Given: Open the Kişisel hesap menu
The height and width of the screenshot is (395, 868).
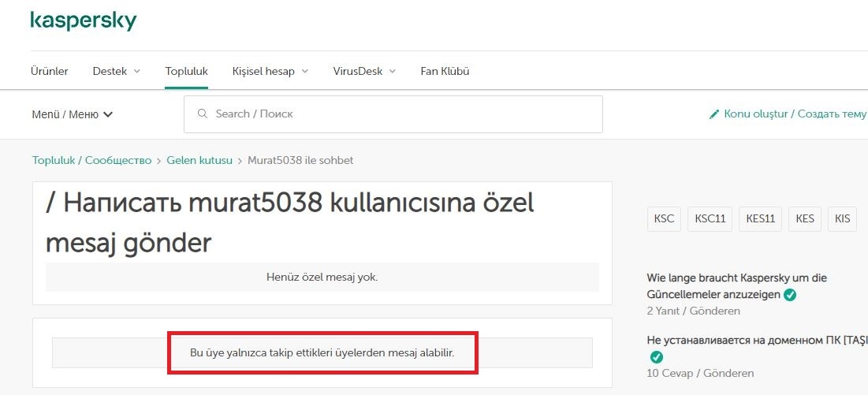Looking at the screenshot, I should (x=263, y=72).
